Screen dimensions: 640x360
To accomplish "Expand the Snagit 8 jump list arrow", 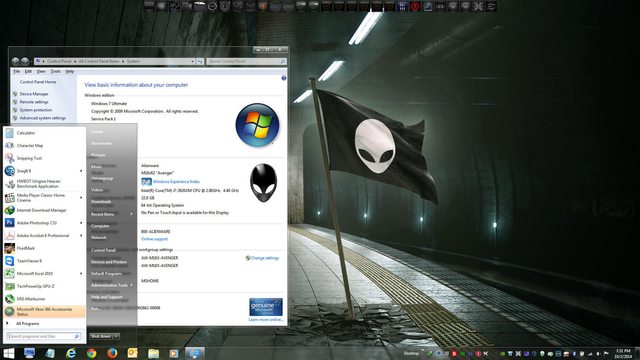I will (x=81, y=171).
